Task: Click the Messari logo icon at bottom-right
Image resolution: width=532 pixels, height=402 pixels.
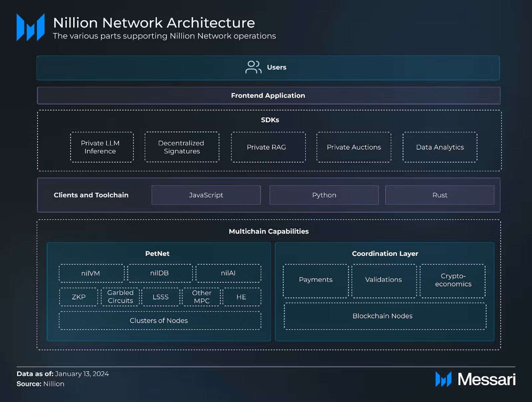Action: point(443,379)
